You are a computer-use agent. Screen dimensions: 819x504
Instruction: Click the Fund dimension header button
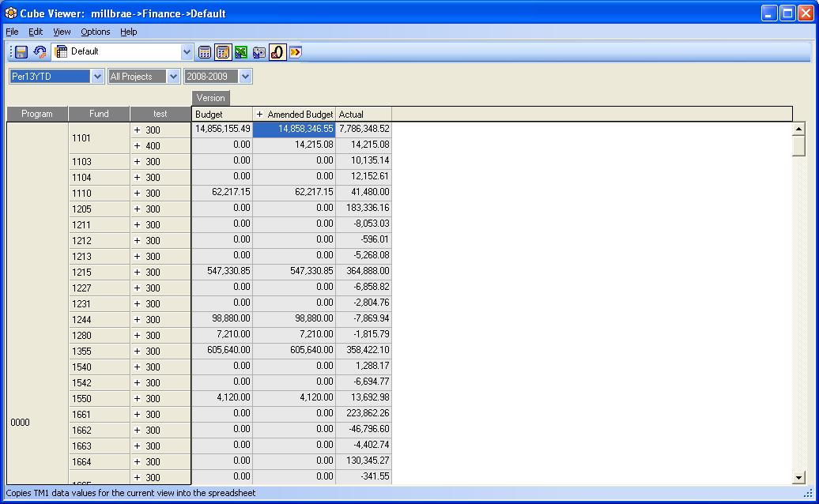point(99,114)
